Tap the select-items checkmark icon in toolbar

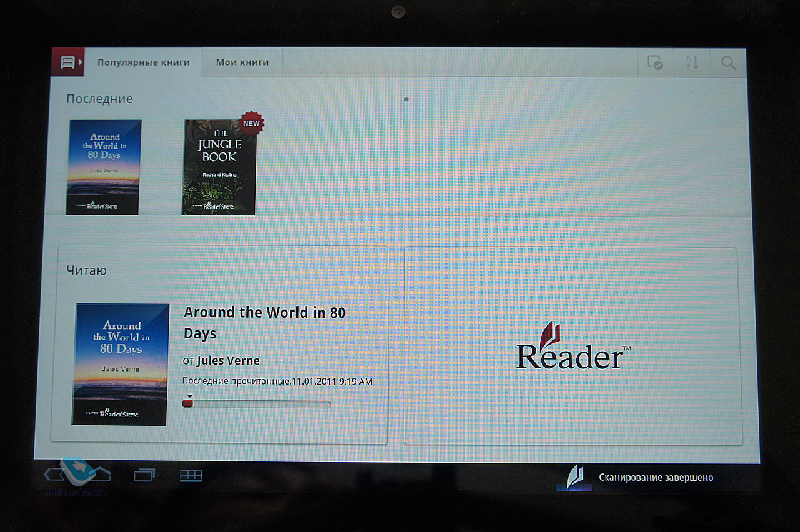(655, 63)
